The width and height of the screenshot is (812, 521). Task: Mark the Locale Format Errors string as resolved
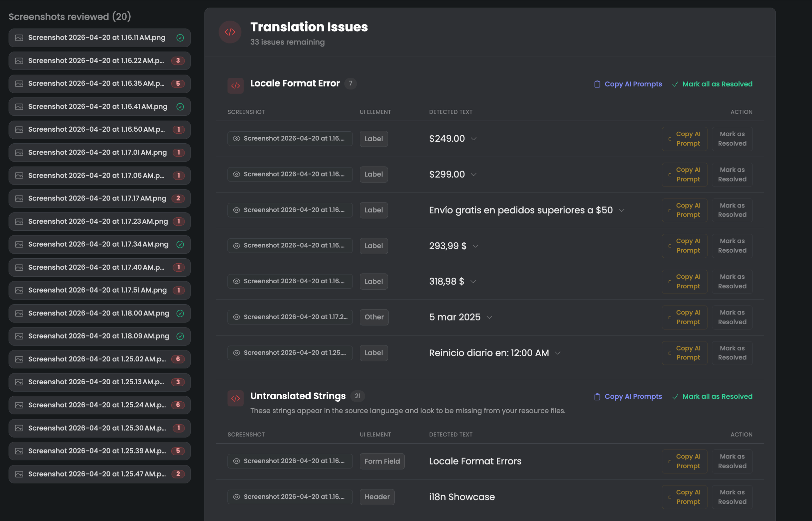tap(732, 461)
